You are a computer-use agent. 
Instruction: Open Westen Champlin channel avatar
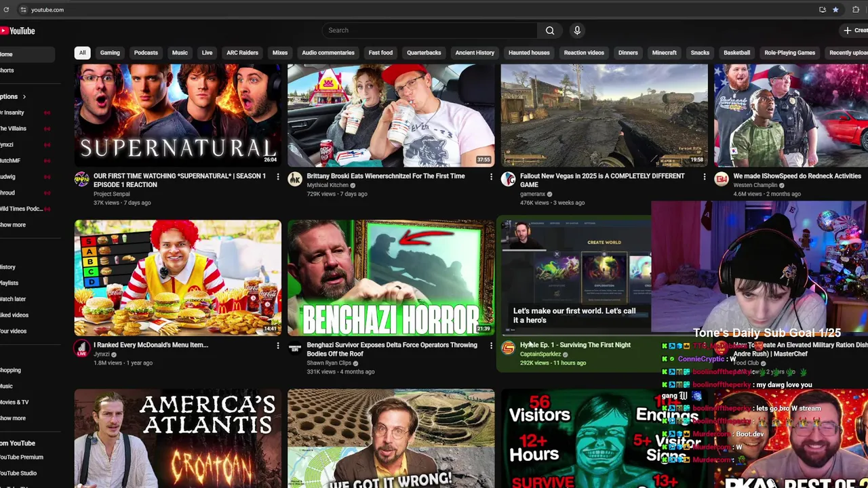pyautogui.click(x=722, y=180)
